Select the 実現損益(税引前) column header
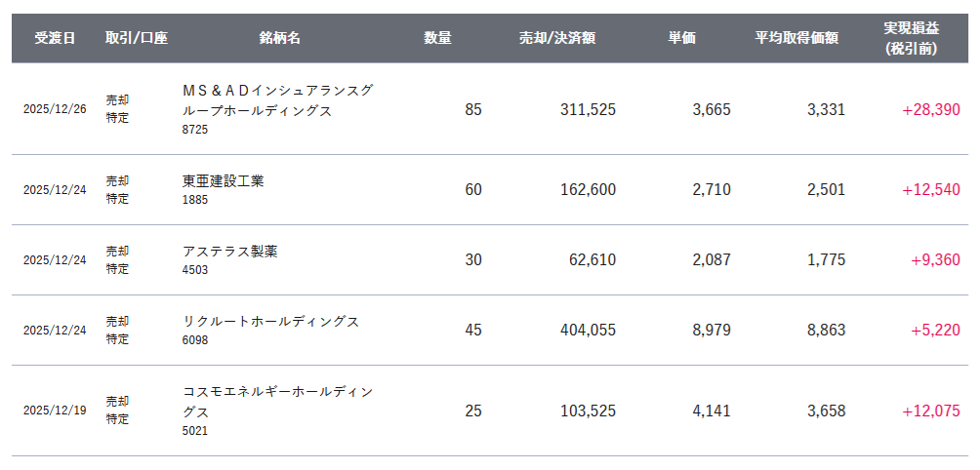The height and width of the screenshot is (470, 980). click(912, 39)
